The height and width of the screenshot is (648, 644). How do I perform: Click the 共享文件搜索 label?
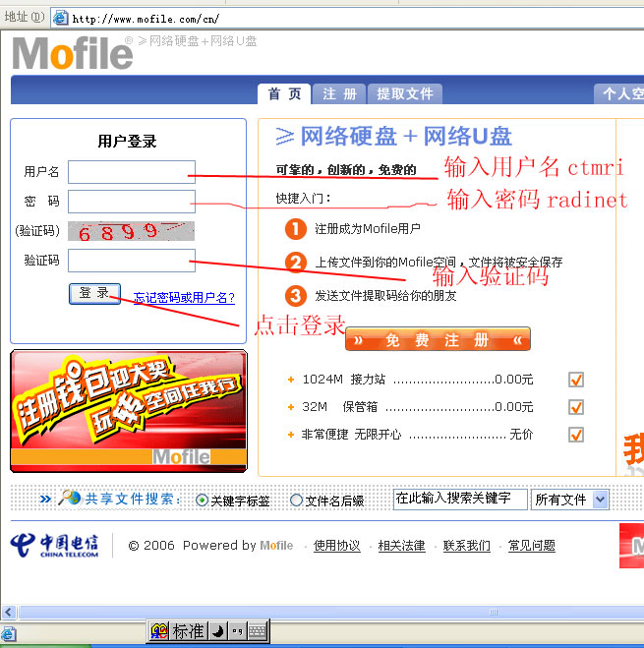[133, 499]
